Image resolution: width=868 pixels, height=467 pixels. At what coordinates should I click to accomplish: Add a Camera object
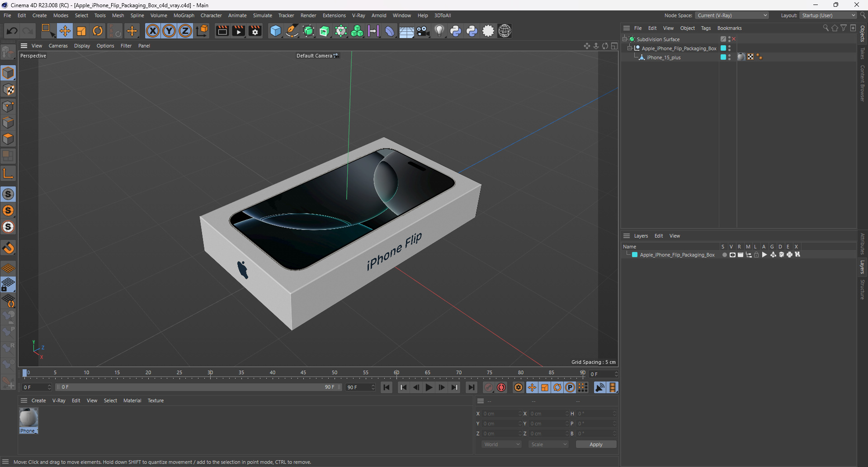[x=423, y=31]
